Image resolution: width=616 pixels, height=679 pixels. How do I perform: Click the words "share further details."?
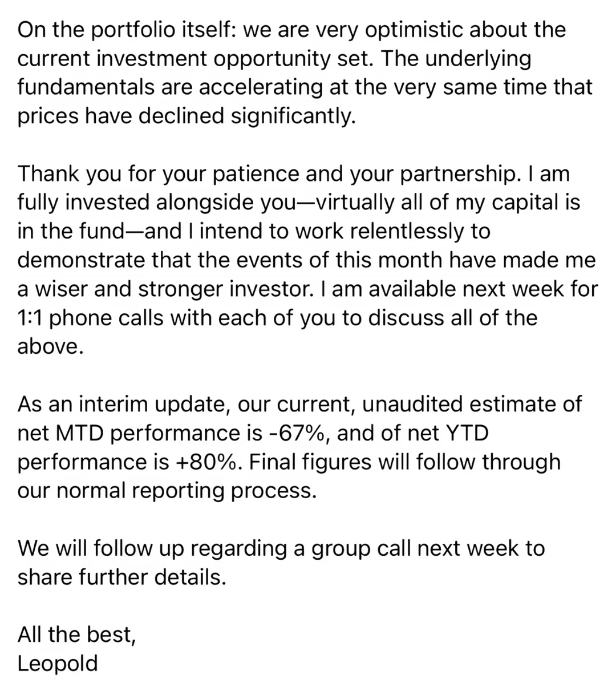tap(121, 577)
